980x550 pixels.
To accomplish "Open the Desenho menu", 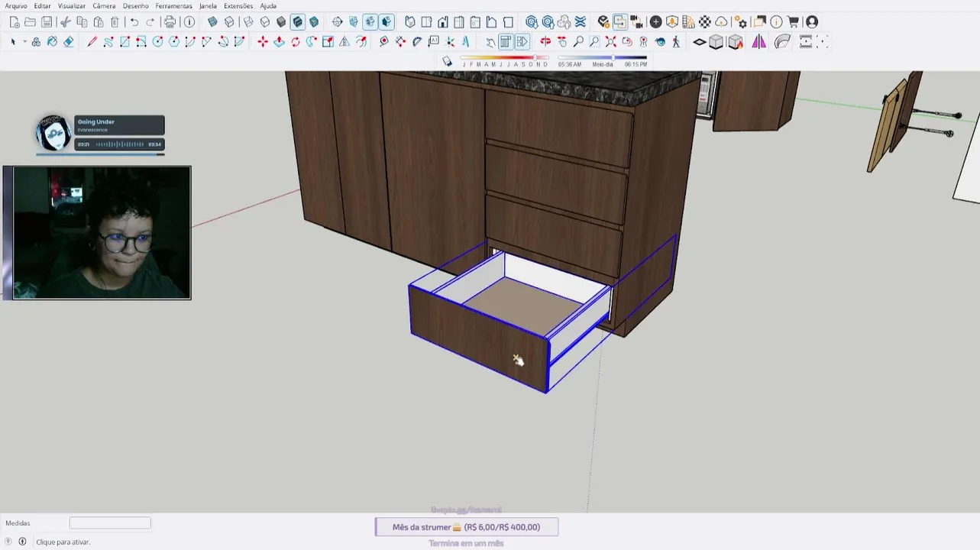I will pyautogui.click(x=136, y=6).
